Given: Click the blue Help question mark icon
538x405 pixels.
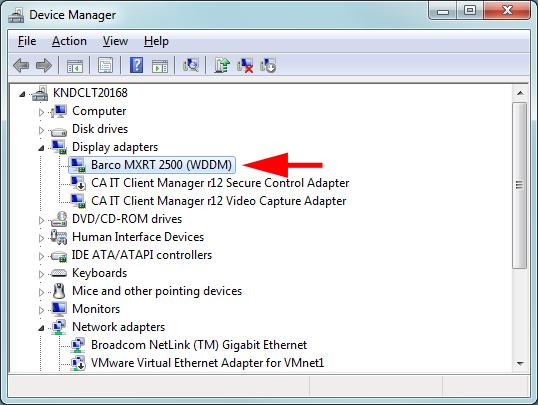Looking at the screenshot, I should pos(136,65).
